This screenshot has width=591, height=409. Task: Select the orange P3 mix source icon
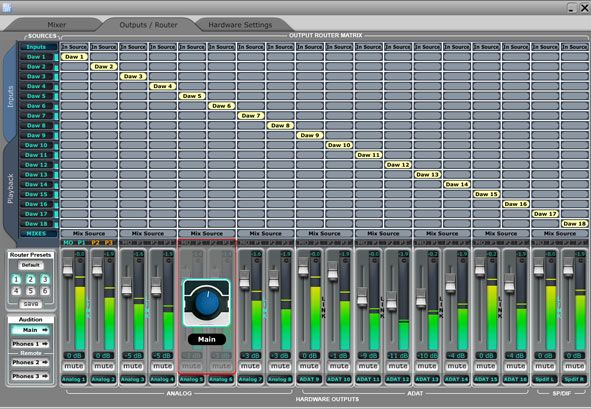tap(109, 243)
